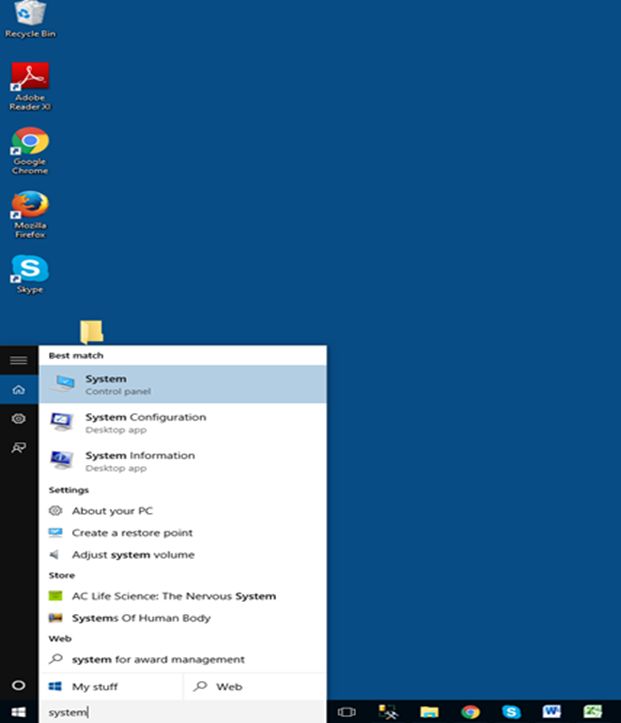
Task: Open Skype from the taskbar
Action: click(x=511, y=712)
